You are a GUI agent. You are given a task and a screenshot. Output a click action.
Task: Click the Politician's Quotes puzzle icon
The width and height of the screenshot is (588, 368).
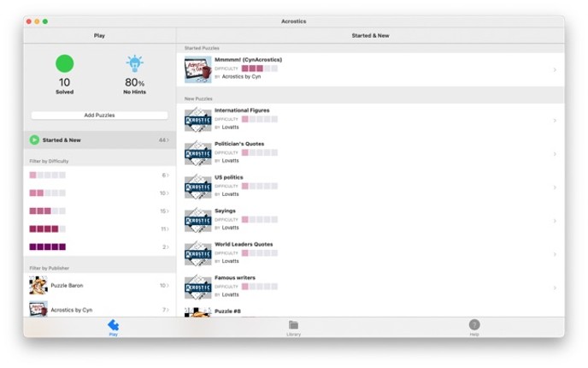pos(198,153)
